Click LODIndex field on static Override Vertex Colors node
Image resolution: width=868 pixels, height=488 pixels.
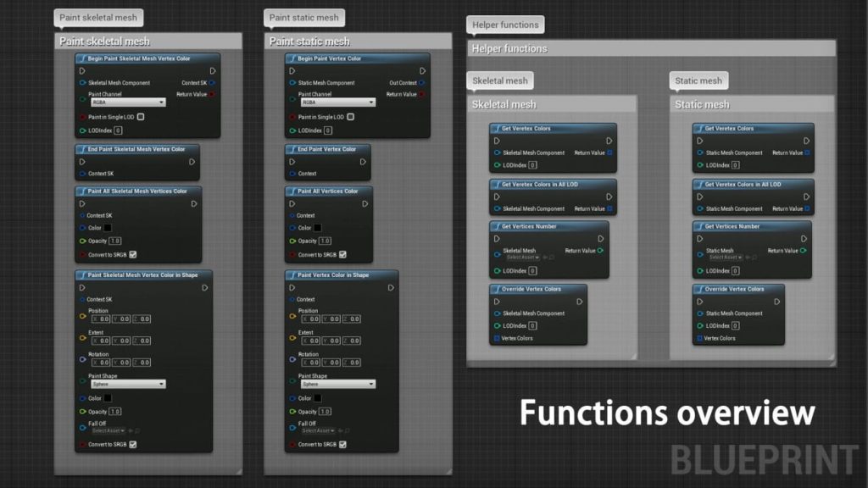coord(735,326)
